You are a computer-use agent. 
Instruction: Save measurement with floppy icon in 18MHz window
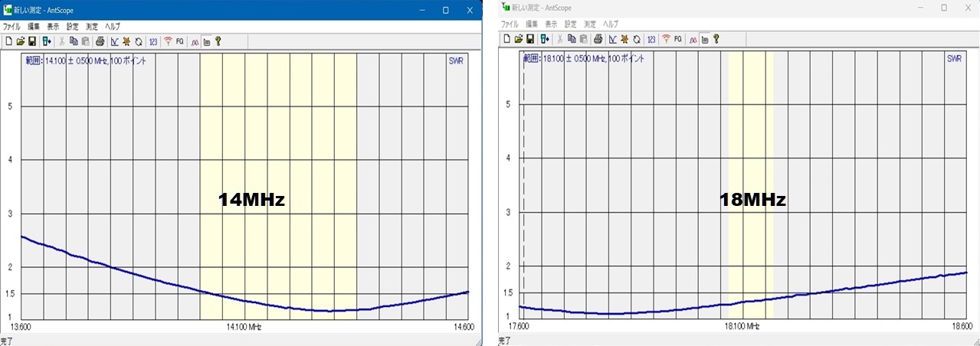tap(530, 38)
